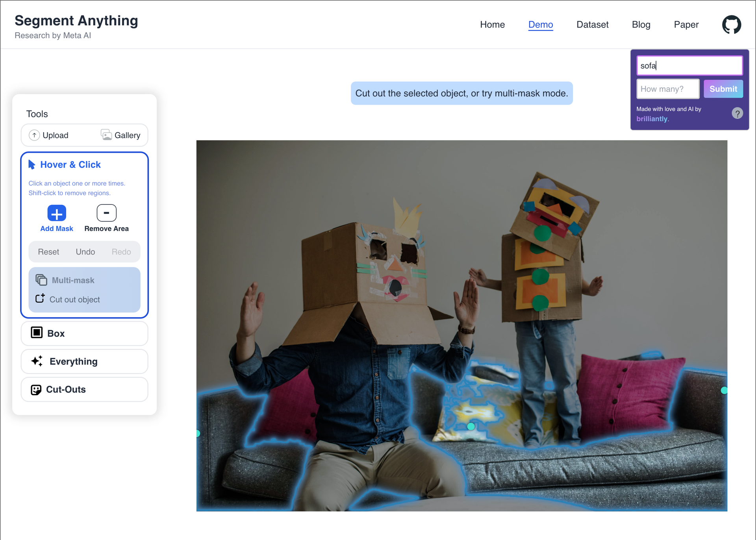This screenshot has height=540, width=756.
Task: Select the Remove Area minus icon
Action: pyautogui.click(x=106, y=213)
